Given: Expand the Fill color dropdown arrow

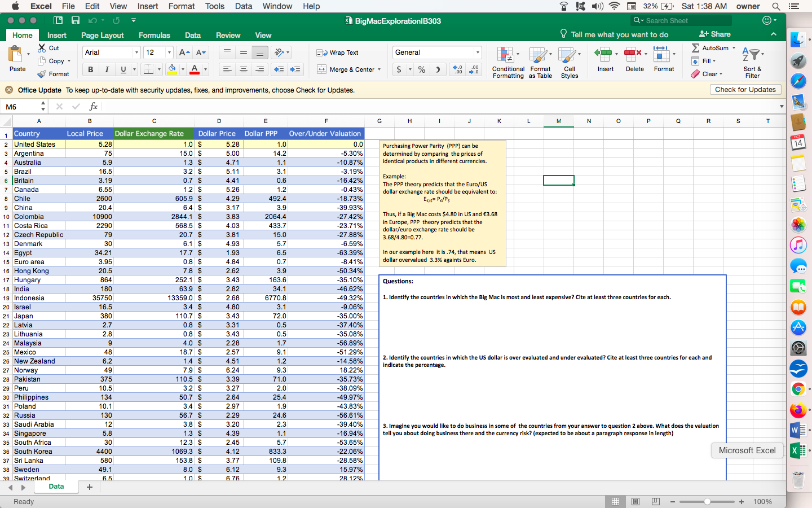Looking at the screenshot, I should pos(184,69).
